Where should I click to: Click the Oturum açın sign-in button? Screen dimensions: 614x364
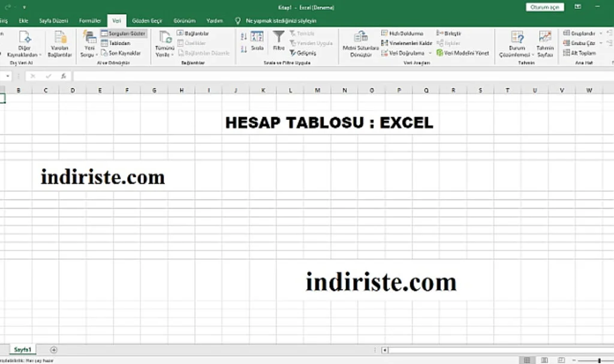click(544, 7)
